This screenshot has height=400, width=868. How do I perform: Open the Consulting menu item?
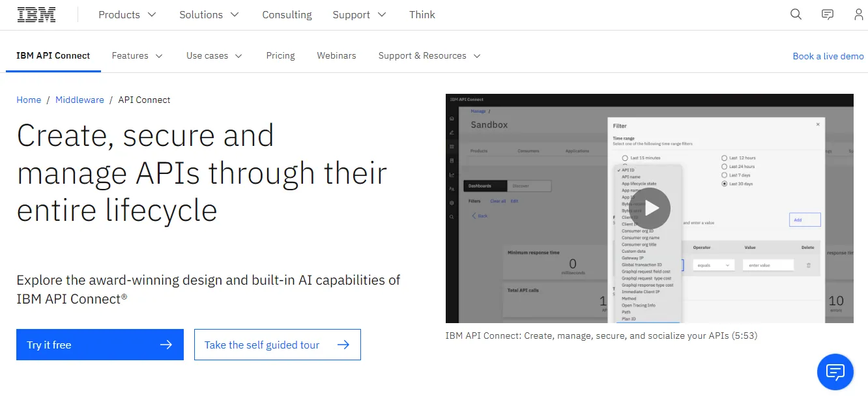[287, 14]
